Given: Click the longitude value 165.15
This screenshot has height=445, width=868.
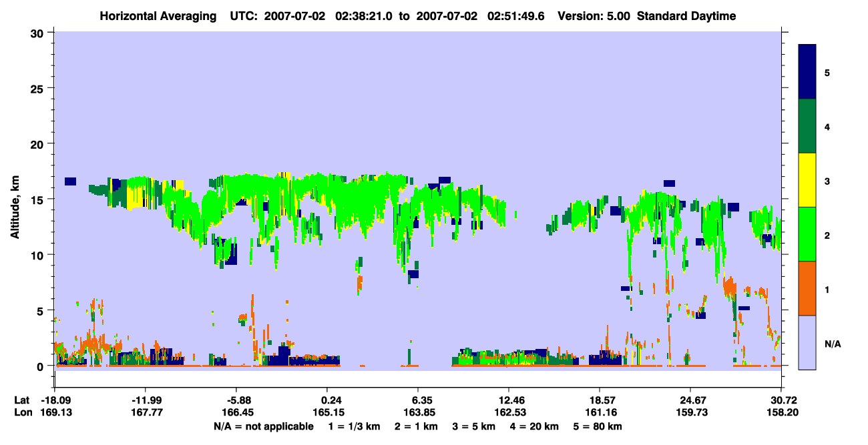Looking at the screenshot, I should point(329,413).
